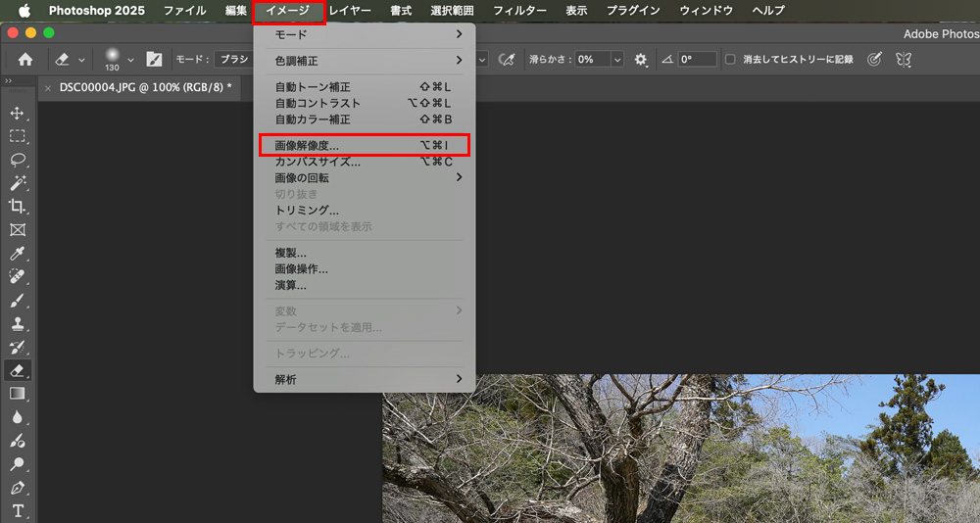Open the 選択範囲 menu
Viewport: 980px width, 523px height.
coord(453,11)
